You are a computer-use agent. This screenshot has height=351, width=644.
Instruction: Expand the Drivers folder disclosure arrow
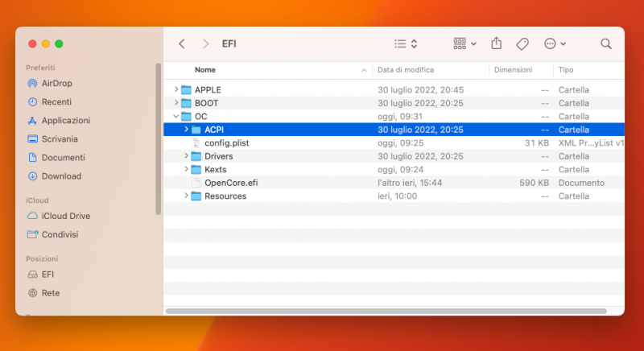pos(186,155)
